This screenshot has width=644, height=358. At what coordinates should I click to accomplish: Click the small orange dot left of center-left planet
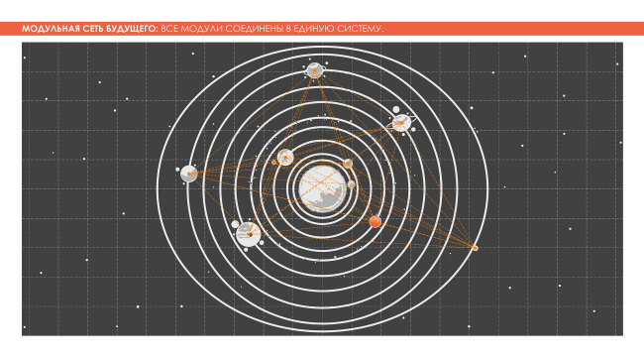coord(273,163)
